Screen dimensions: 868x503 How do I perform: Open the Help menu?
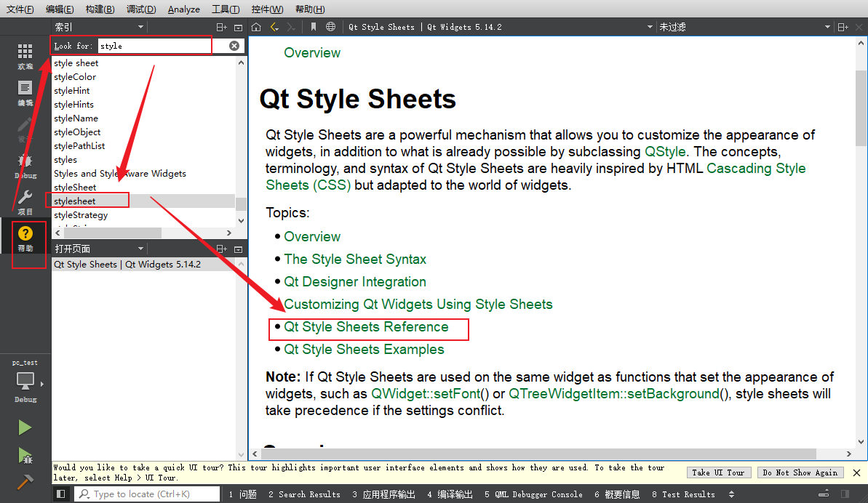click(310, 9)
